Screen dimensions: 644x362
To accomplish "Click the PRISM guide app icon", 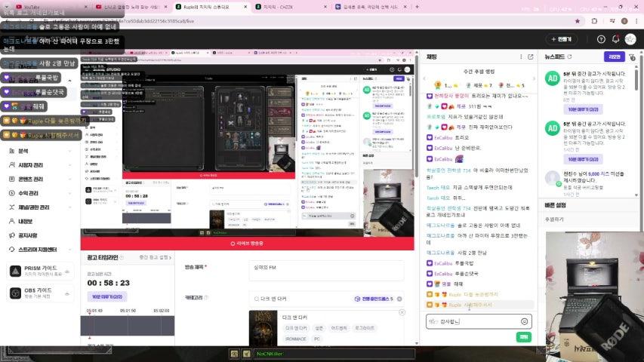I will [x=15, y=271].
